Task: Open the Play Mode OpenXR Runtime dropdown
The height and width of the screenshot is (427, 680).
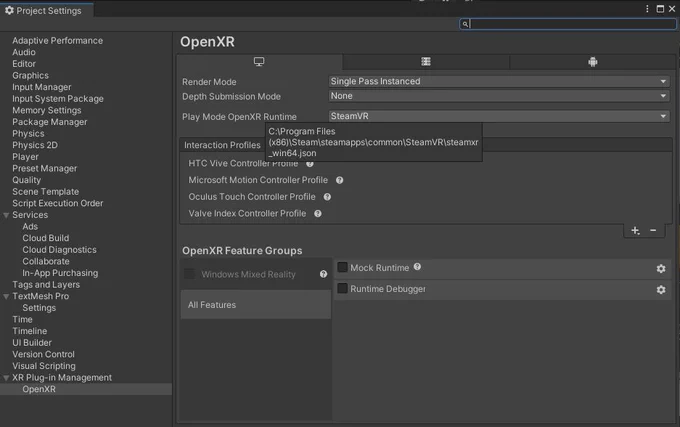Action: pyautogui.click(x=499, y=116)
